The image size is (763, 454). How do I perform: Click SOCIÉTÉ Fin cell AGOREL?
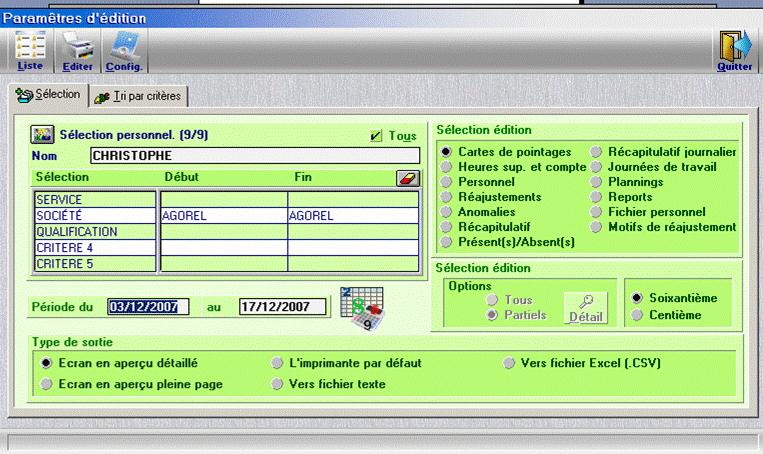tap(353, 216)
